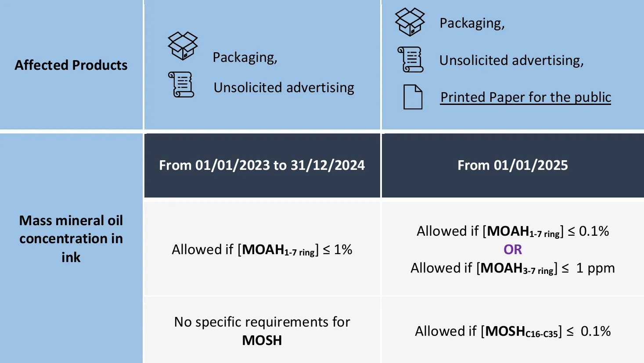Click the packaging box icon in 2023 column
This screenshot has width=644, height=363.
(x=183, y=46)
